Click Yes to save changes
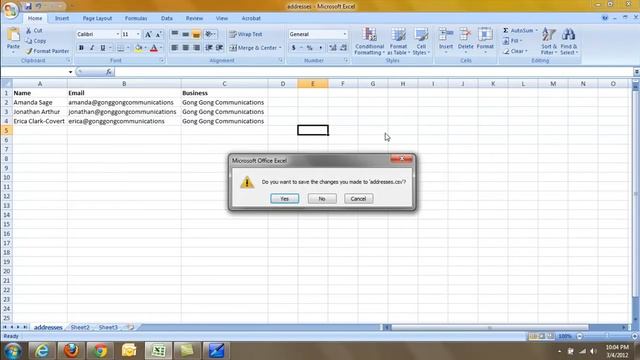Screen dimensions: 640x360 [284, 199]
